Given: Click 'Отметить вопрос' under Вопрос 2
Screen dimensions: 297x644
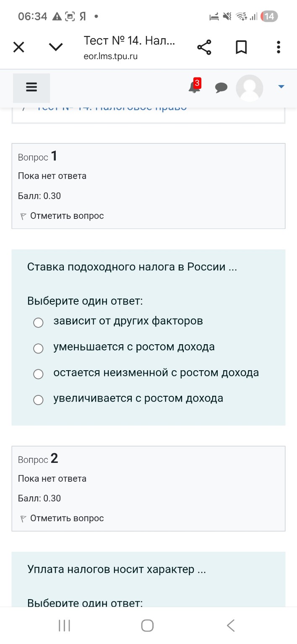Looking at the screenshot, I should point(67,518).
